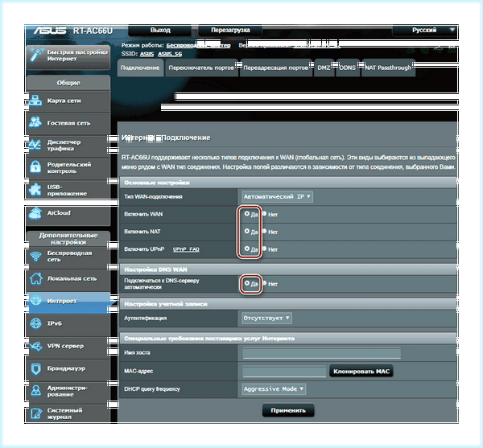Screen dimensions: 483x448
Task: Click the USB application puzzle icon
Action: coord(35,190)
